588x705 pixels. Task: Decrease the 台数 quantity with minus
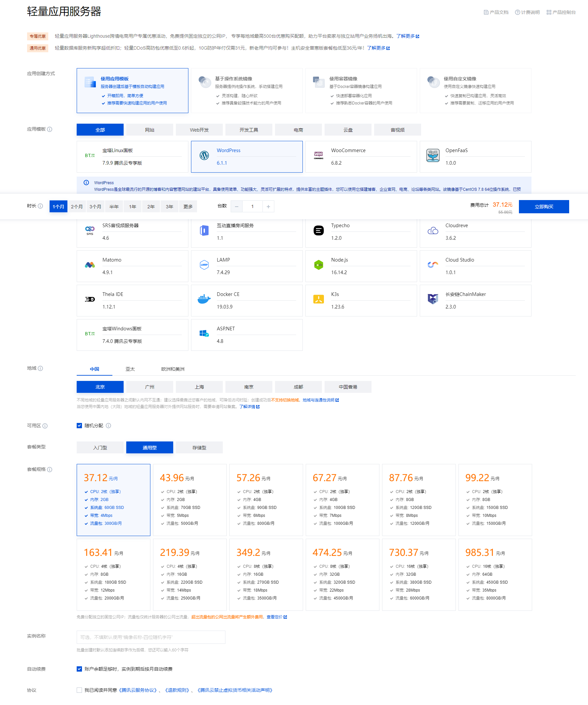[237, 206]
